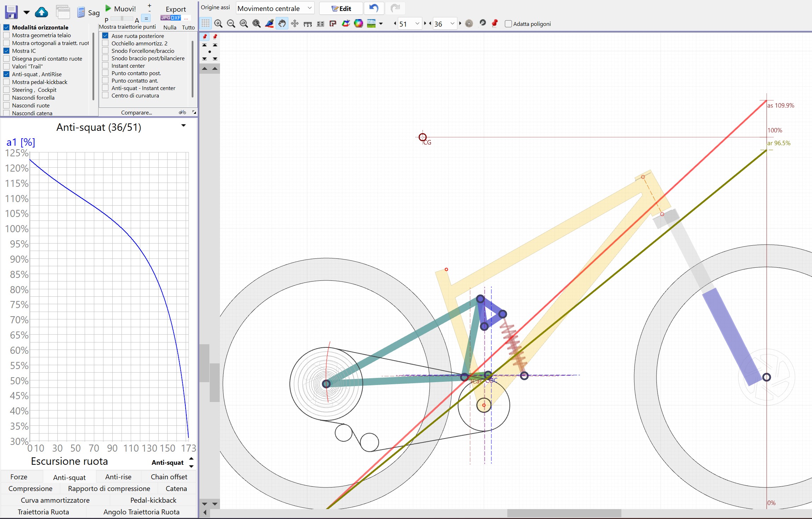Click the cassette sprocket icon
The height and width of the screenshot is (519, 812).
coord(469,24)
